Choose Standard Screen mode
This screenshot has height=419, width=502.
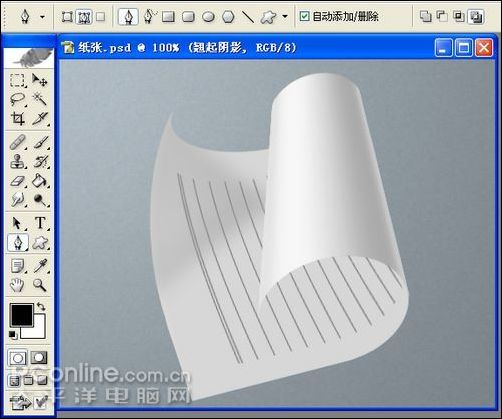pos(14,380)
